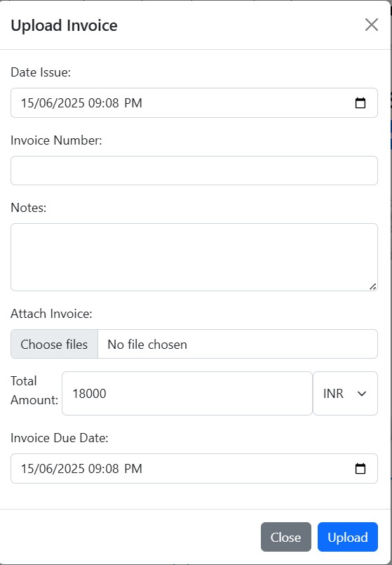392x565 pixels.
Task: Select the Total Amount field showing 18000
Action: [187, 394]
